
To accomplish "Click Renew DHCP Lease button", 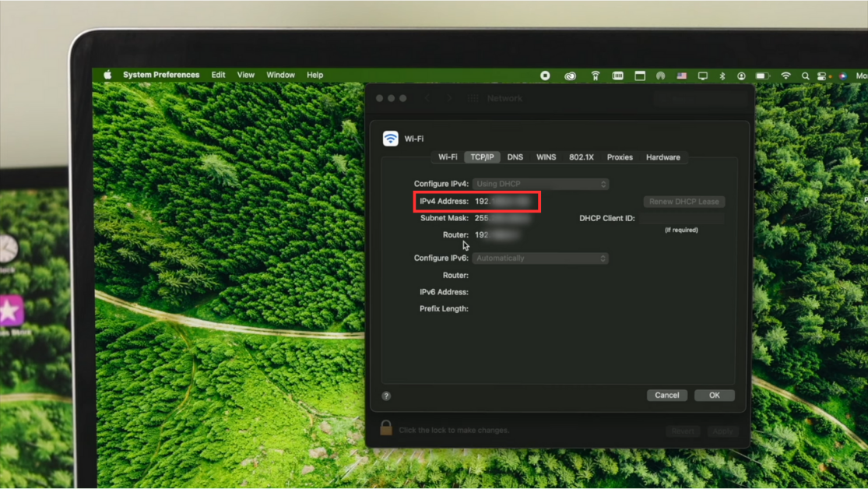I will pyautogui.click(x=684, y=202).
